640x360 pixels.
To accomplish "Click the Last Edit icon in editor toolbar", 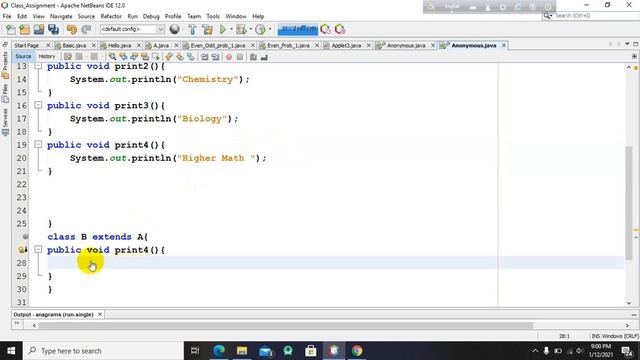I will pyautogui.click(x=68, y=57).
